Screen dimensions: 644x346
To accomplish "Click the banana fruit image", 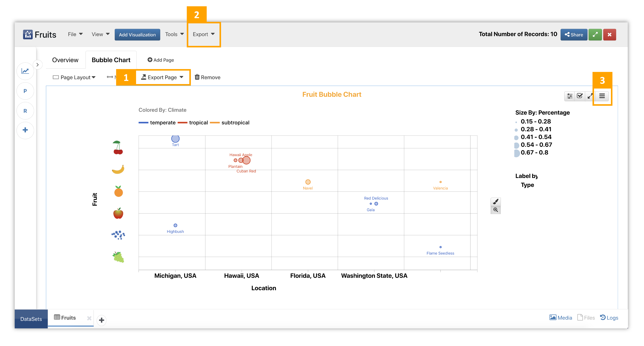I will pyautogui.click(x=118, y=169).
